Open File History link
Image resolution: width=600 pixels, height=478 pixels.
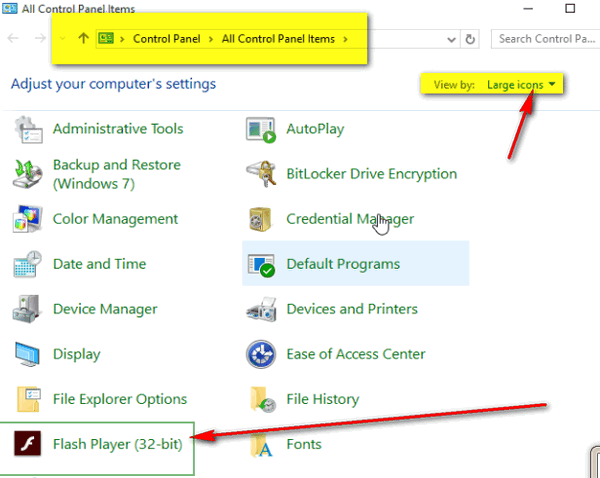tap(323, 399)
